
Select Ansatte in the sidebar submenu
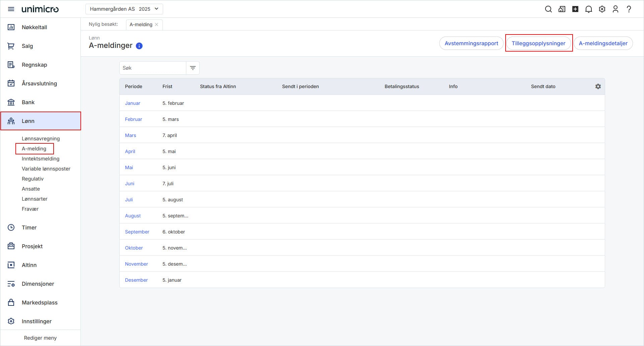[31, 189]
